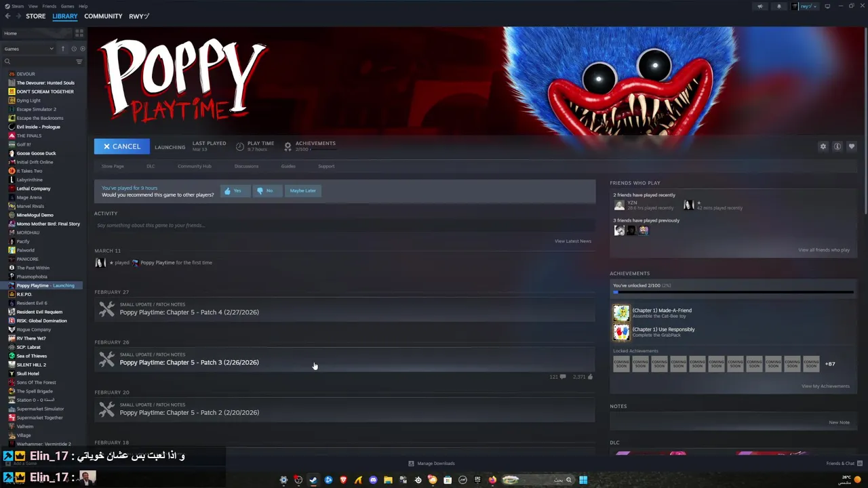This screenshot has width=868, height=488.
Task: Open notifications bell icon
Action: (778, 6)
